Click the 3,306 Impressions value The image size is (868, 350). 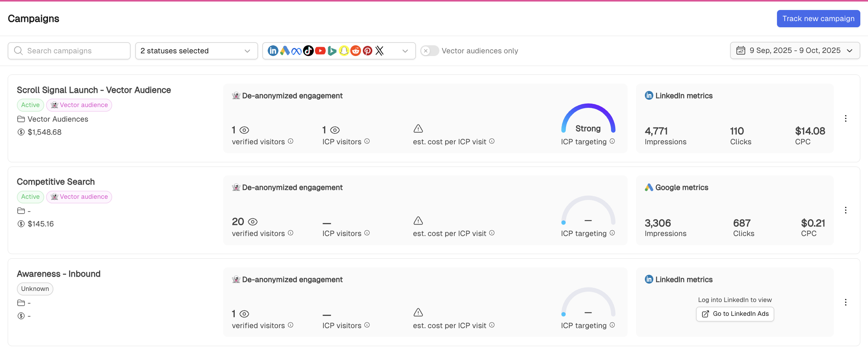(658, 223)
